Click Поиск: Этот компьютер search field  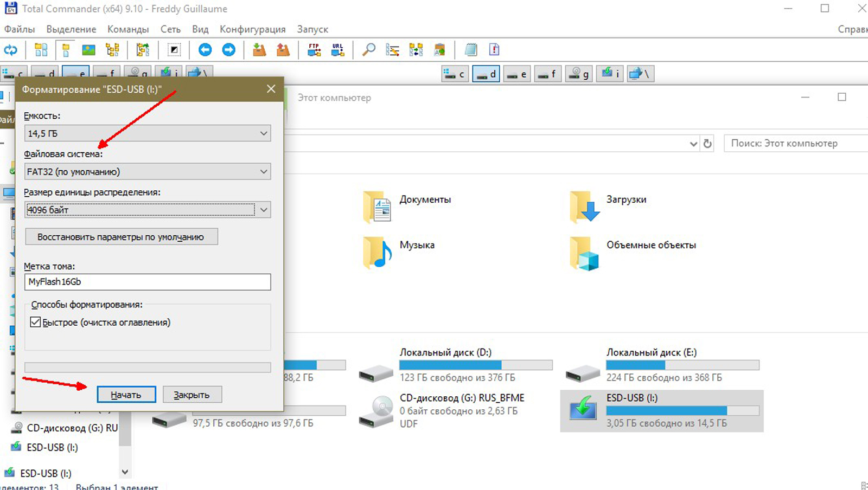click(x=796, y=144)
